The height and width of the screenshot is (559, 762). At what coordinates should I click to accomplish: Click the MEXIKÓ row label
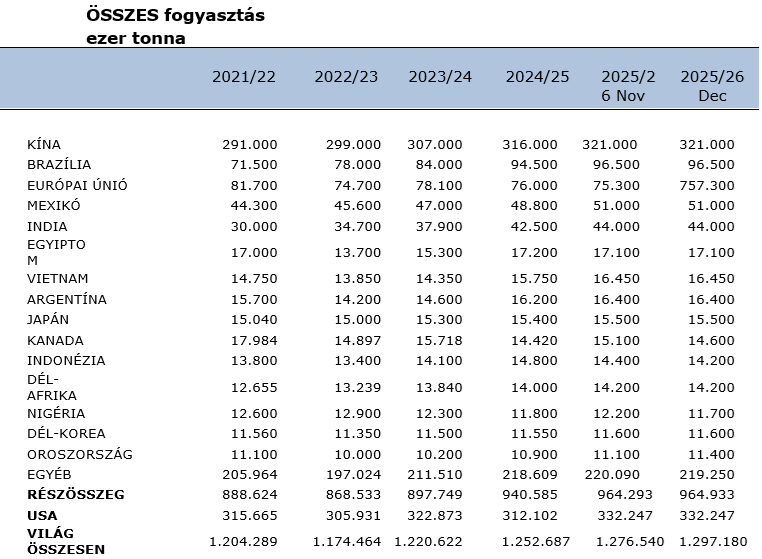(x=54, y=206)
